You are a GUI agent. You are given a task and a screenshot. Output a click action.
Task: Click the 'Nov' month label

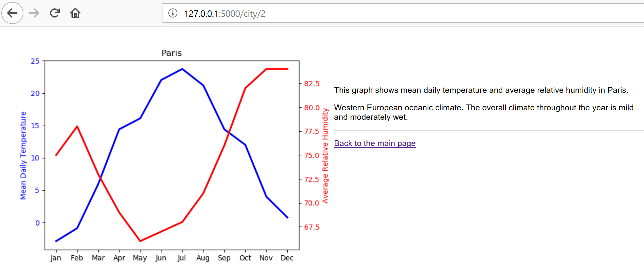(266, 258)
